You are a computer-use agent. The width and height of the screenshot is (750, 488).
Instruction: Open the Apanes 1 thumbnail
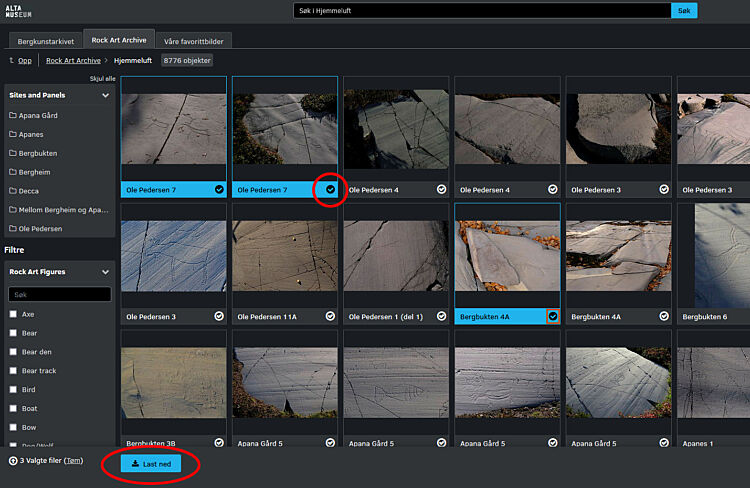[x=714, y=383]
